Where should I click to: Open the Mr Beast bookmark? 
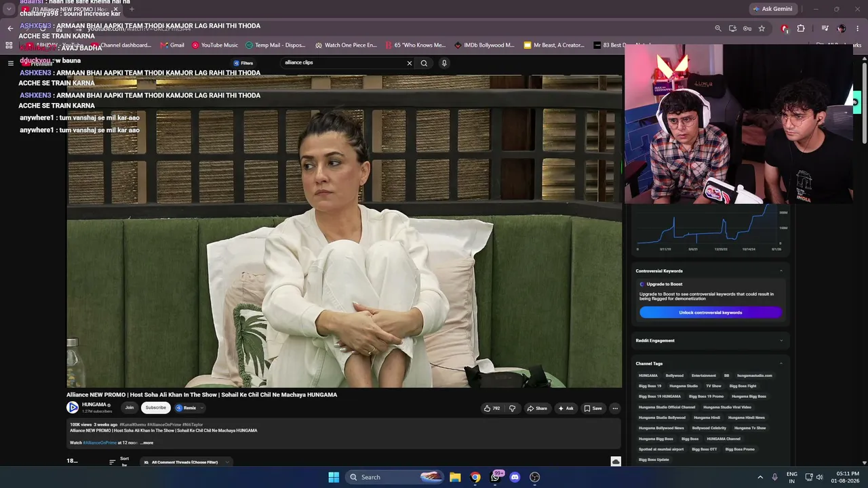pos(554,45)
